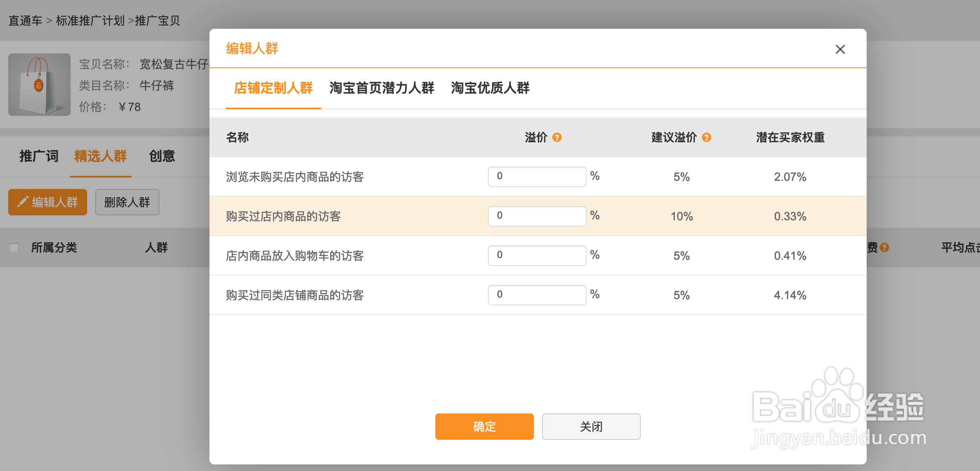The height and width of the screenshot is (471, 980).
Task: Click the 关闭 close button
Action: coord(591,427)
